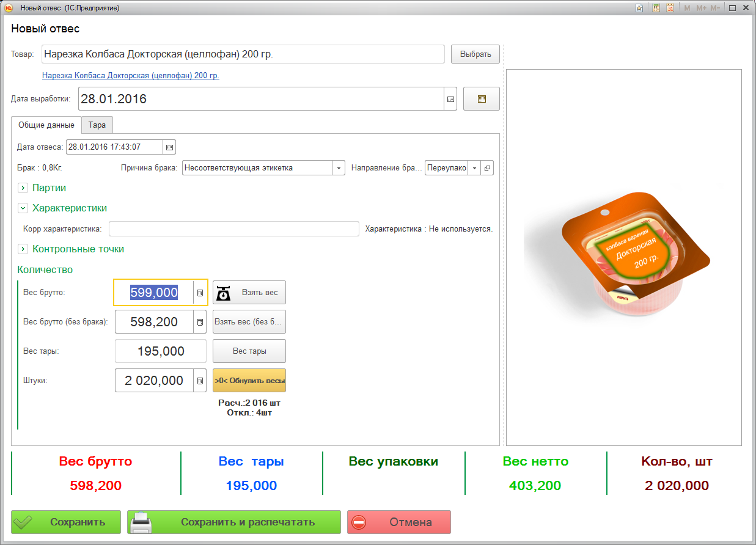Click the Штуки quantity field
The width and height of the screenshot is (756, 545).
(x=154, y=381)
